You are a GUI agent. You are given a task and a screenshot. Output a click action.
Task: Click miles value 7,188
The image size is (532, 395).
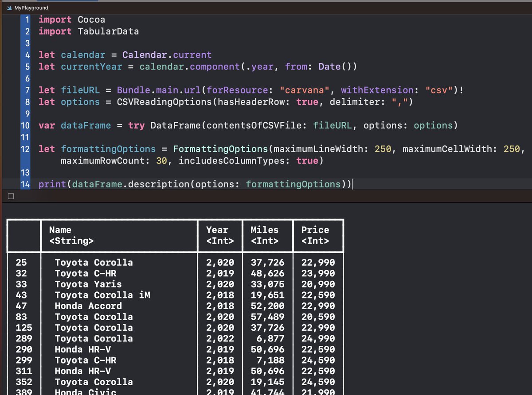click(270, 360)
